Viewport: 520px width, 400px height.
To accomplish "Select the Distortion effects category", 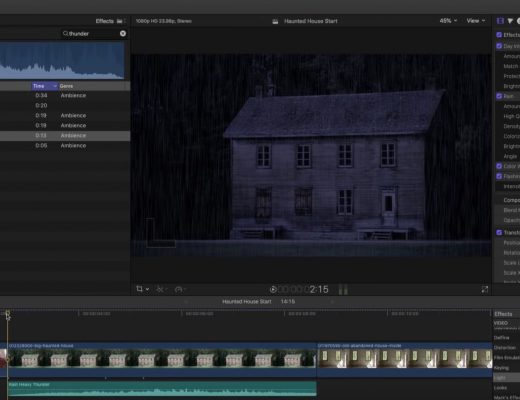I will tap(505, 348).
